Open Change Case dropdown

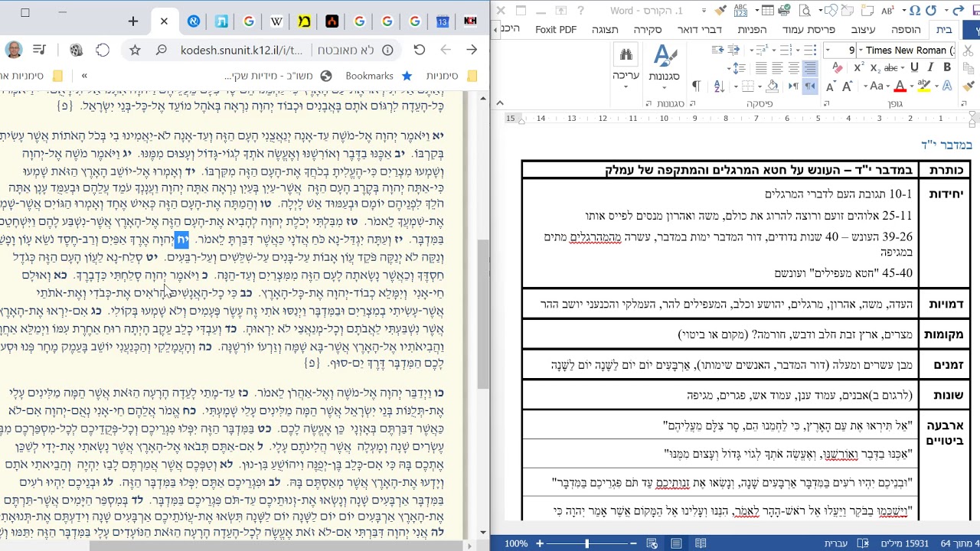[877, 86]
